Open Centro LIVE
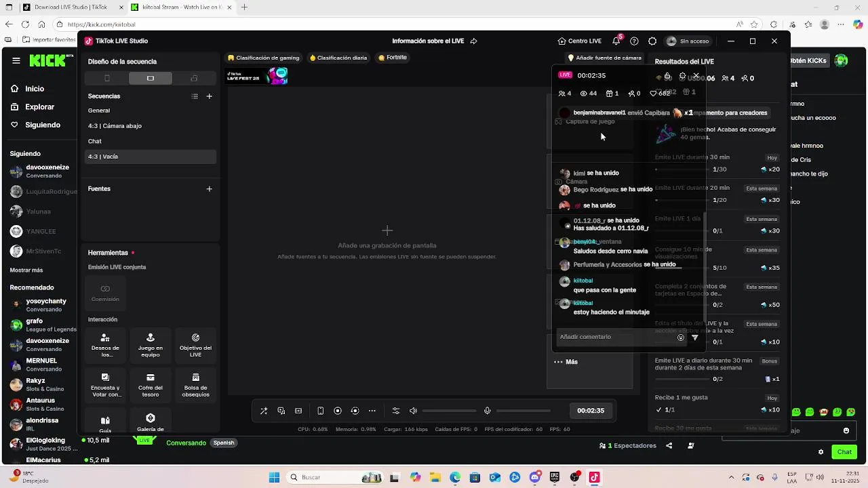 click(580, 41)
